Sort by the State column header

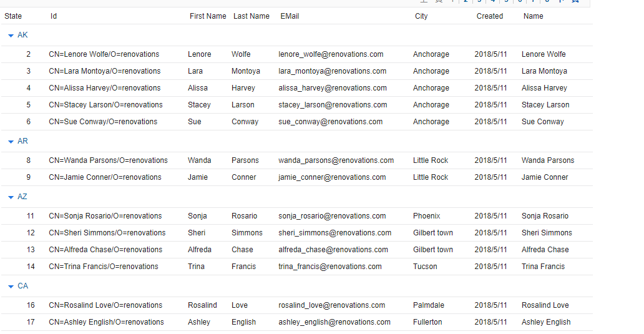click(13, 16)
